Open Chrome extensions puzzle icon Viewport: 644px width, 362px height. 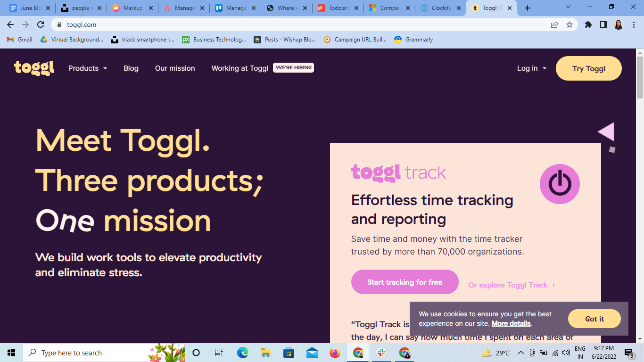pos(588,25)
